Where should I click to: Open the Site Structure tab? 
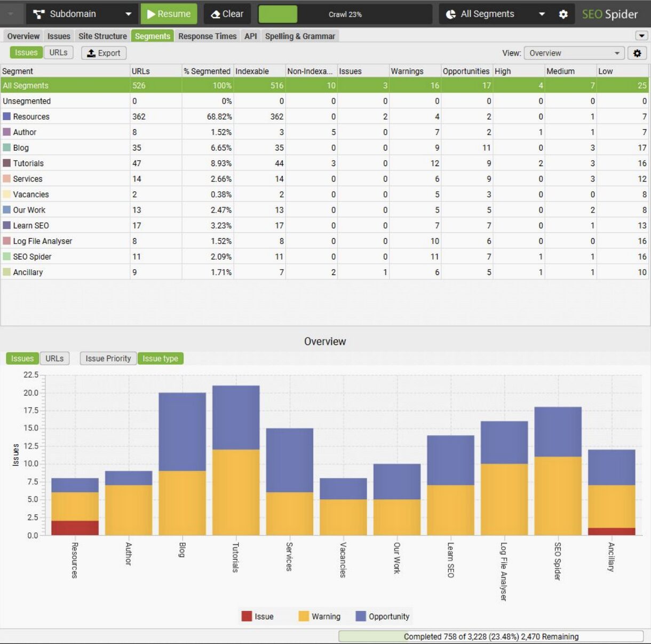point(102,36)
